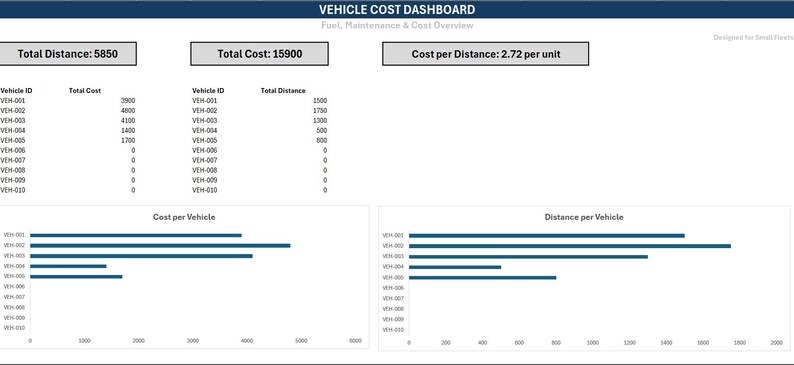Click the 6000 label on cost chart axis
This screenshot has height=365, width=794.
pyautogui.click(x=355, y=341)
